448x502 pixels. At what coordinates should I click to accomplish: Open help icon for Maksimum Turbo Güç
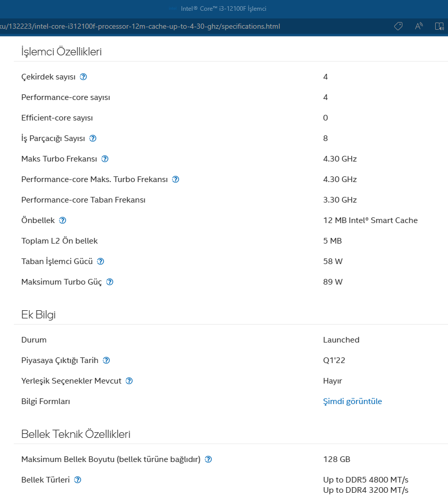[110, 282]
